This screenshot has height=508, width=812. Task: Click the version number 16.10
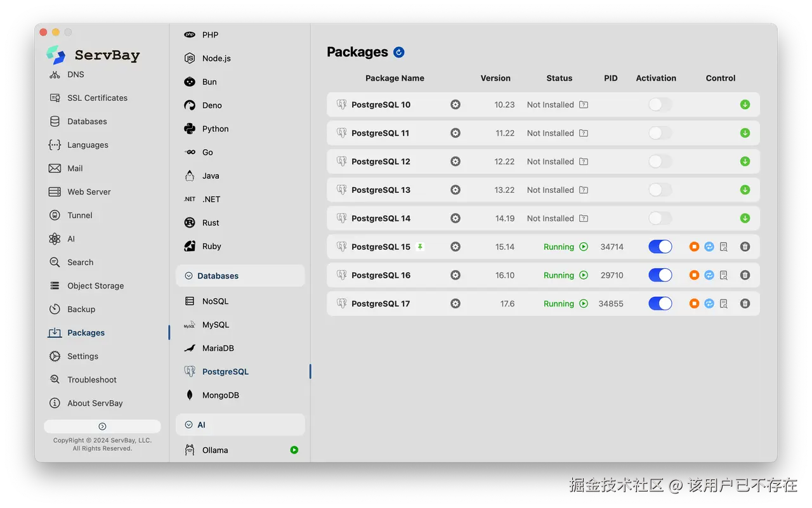pos(505,275)
